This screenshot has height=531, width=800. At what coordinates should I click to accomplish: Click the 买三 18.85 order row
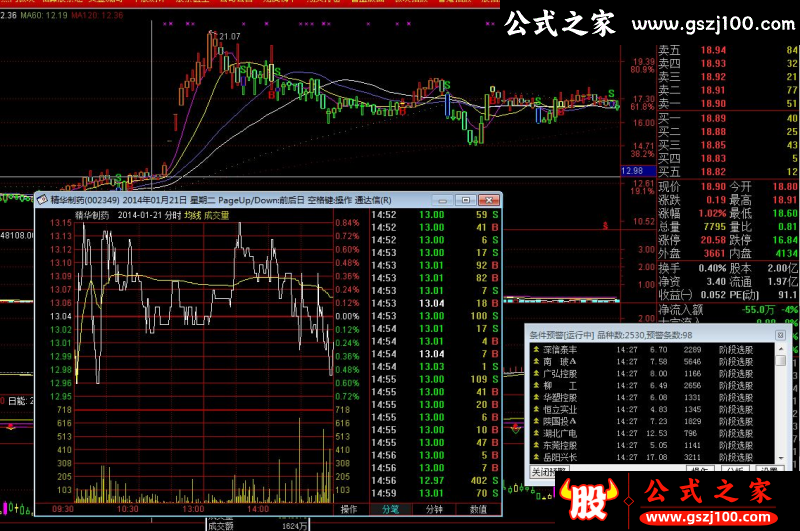tap(728, 145)
